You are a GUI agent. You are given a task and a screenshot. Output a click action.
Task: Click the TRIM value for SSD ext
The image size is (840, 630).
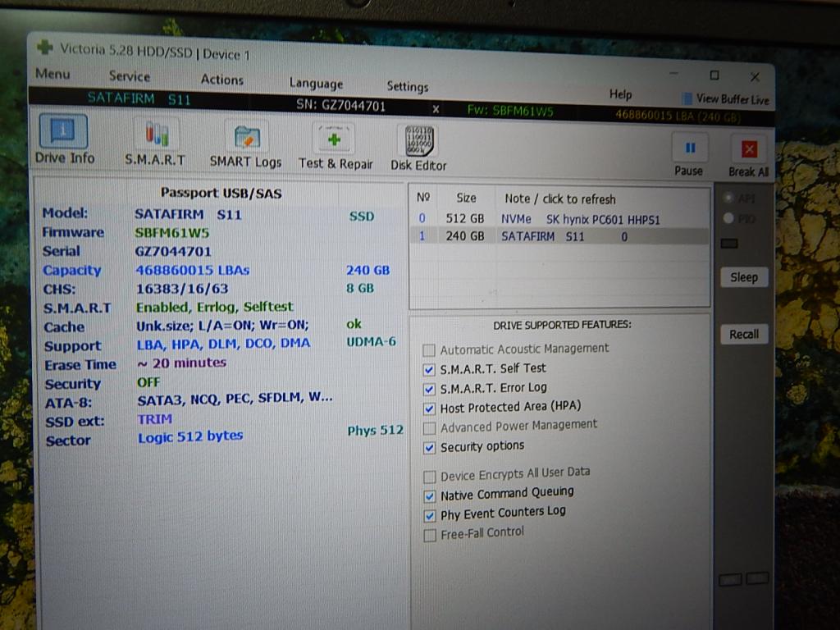[x=155, y=419]
